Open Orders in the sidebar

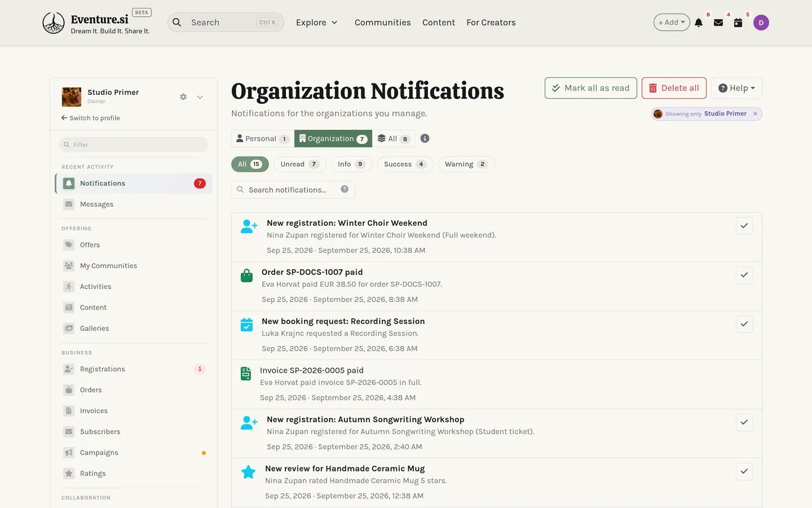tap(134, 390)
